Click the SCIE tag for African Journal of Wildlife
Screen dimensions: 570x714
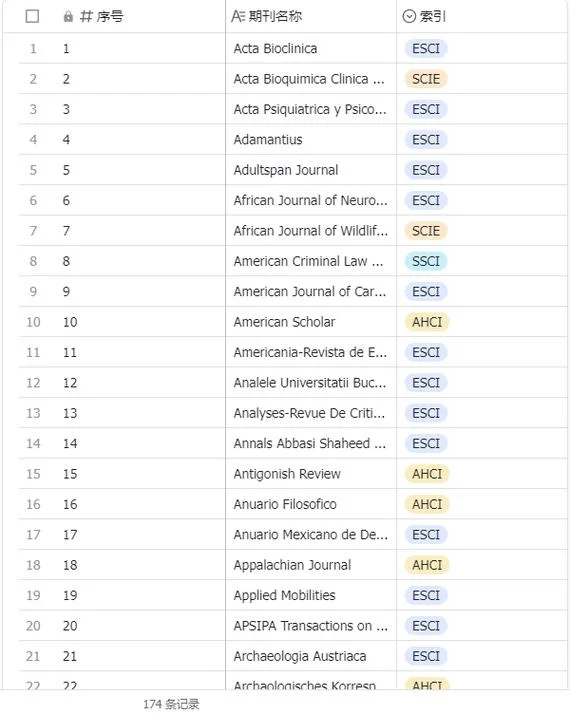(426, 231)
